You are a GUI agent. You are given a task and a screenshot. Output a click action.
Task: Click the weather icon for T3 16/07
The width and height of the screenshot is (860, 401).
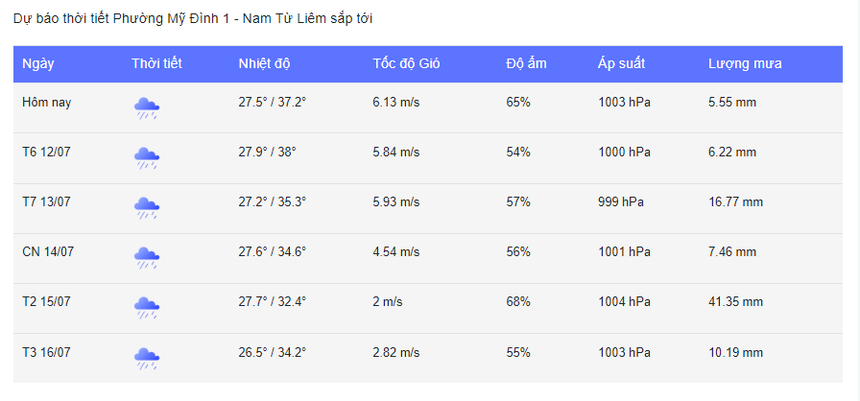(147, 357)
